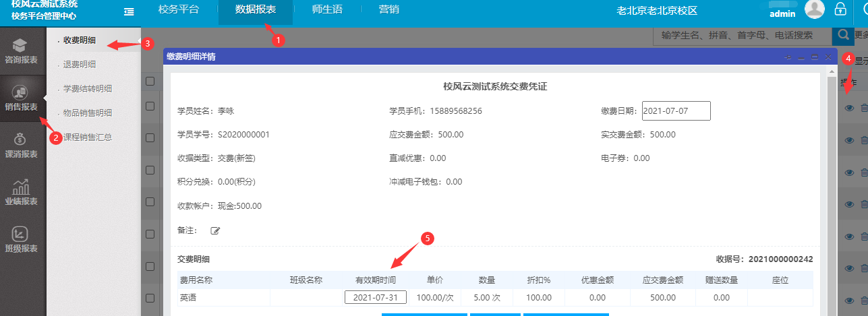868x316 pixels.
Task: Pin the 缴费明细详情 dialog
Action: click(788, 58)
